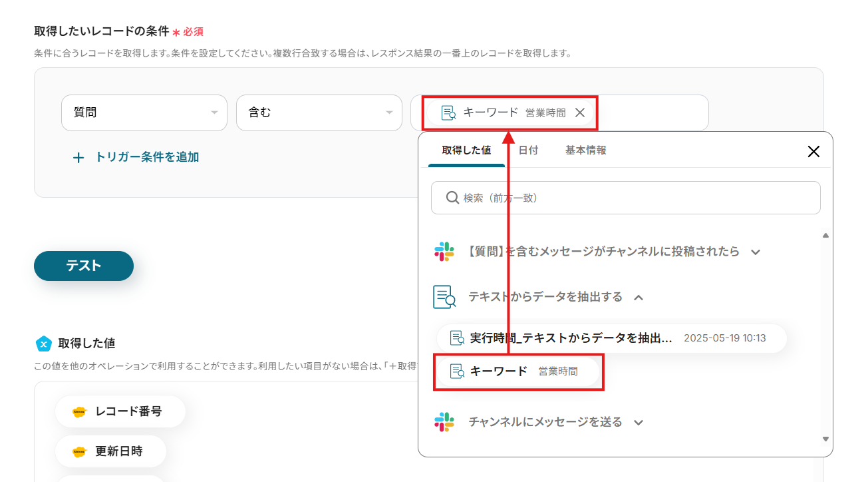Click the kintone icon on レコード番号
Screen dimensions: 868x482
[x=80, y=411]
